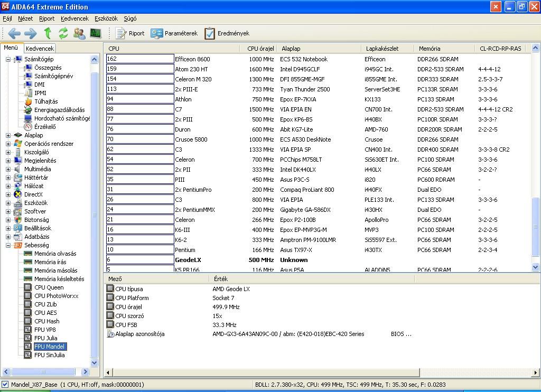Open the Eszközök menu

106,18
